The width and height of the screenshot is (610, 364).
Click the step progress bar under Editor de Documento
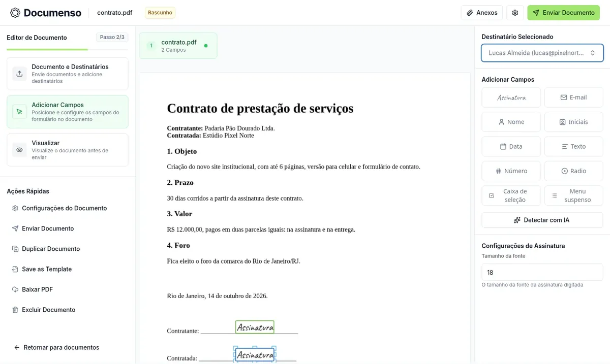coord(68,49)
